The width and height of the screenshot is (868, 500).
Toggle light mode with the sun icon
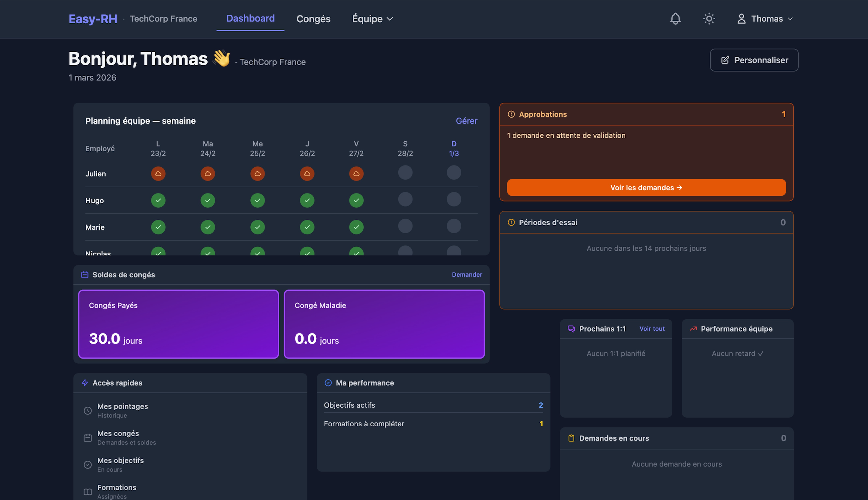click(x=709, y=19)
